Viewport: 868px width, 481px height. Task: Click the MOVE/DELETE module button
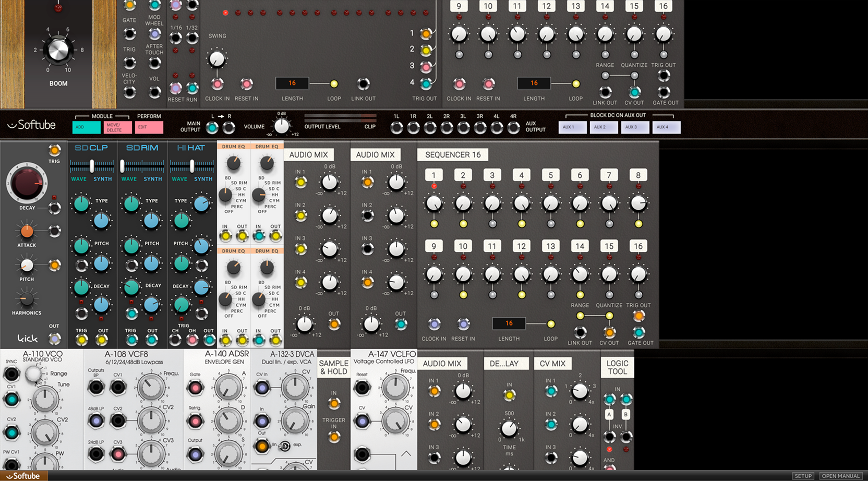tap(118, 127)
